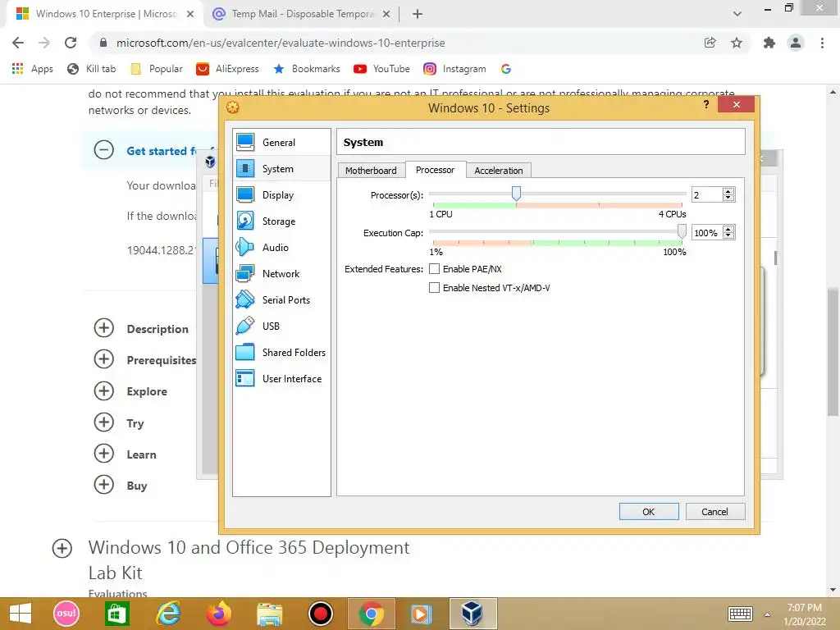Open the AliExpress bookmark
Image resolution: width=840 pixels, height=630 pixels.
click(227, 69)
